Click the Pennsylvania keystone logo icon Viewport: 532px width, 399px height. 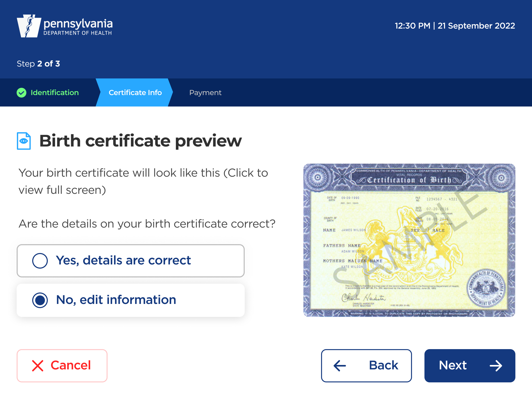pyautogui.click(x=29, y=26)
